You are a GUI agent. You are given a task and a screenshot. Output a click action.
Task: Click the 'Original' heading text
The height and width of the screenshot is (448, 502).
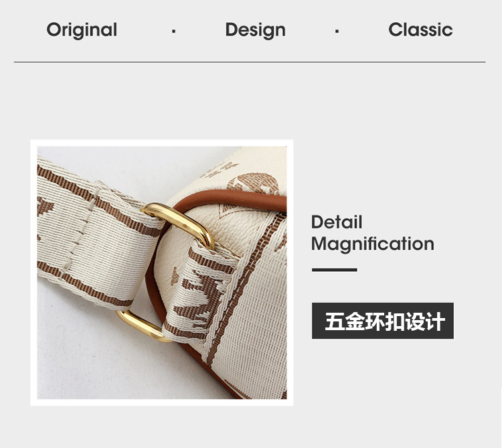[82, 30]
